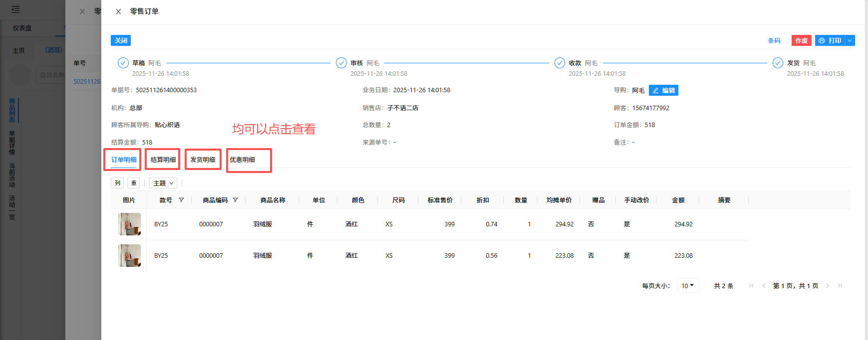This screenshot has width=868, height=340.
Task: Open 当前活动 in the background sidebar
Action: click(x=12, y=175)
